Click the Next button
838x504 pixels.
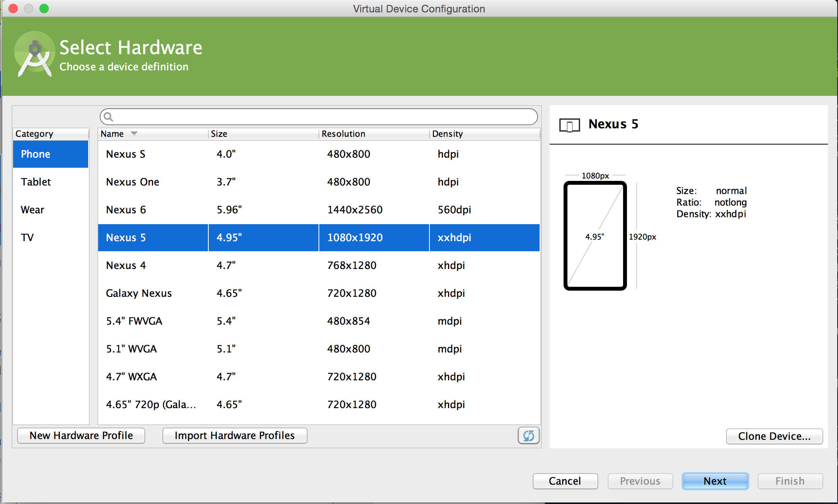pos(715,481)
